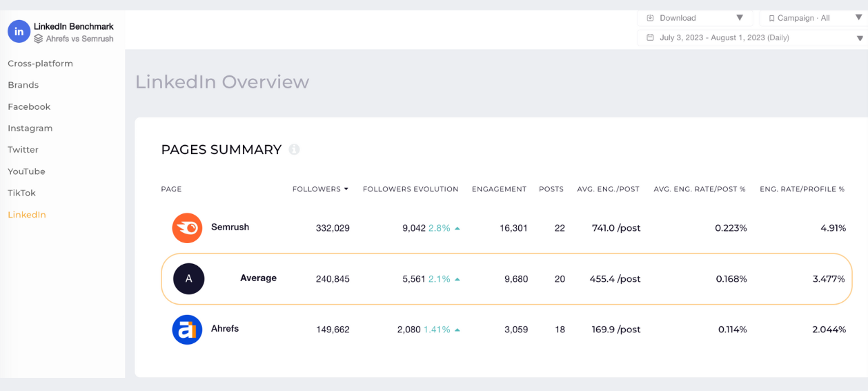Click Ahrefs 2.044% profile rate
This screenshot has width=868, height=391.
[x=829, y=330]
